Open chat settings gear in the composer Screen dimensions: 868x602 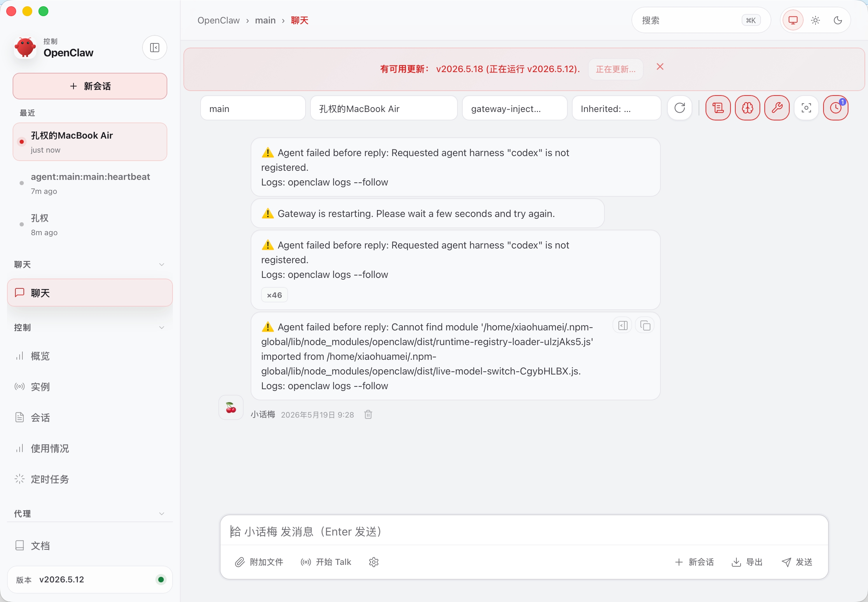click(x=373, y=562)
